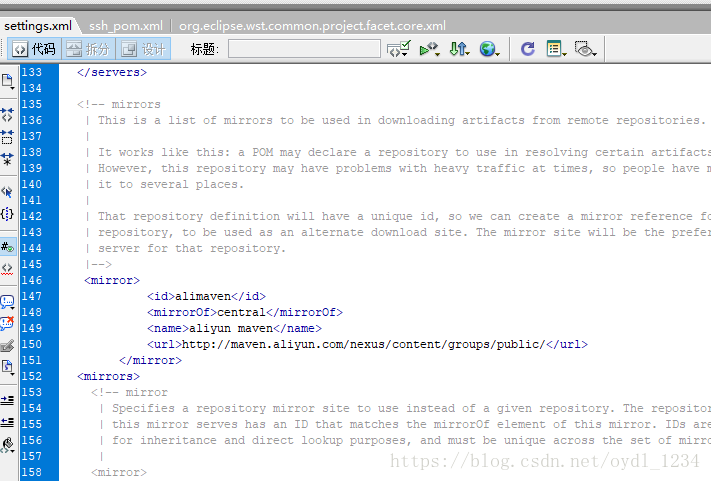Viewport: 711px width, 481px height.
Task: Click the 标题 title input field
Action: pyautogui.click(x=304, y=49)
